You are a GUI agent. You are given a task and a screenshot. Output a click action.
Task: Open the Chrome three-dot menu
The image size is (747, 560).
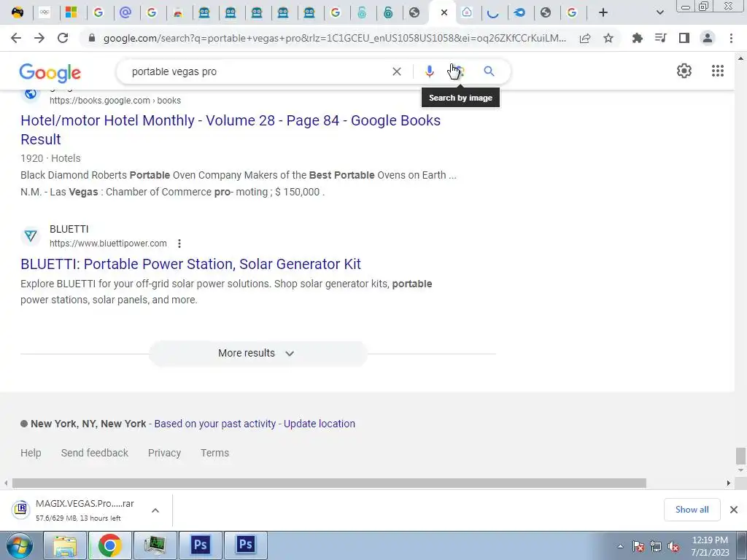click(731, 38)
